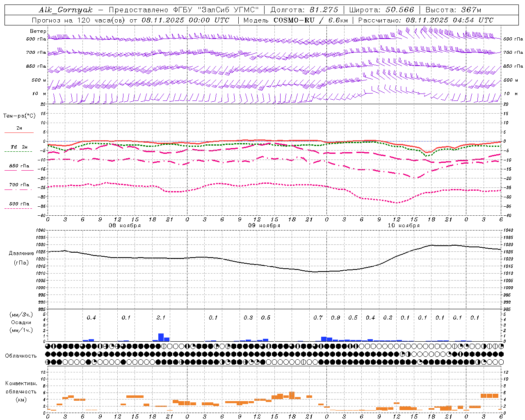Click the '(км)' convective cloud unit label
The height and width of the screenshot is (420, 525).
pos(21,399)
